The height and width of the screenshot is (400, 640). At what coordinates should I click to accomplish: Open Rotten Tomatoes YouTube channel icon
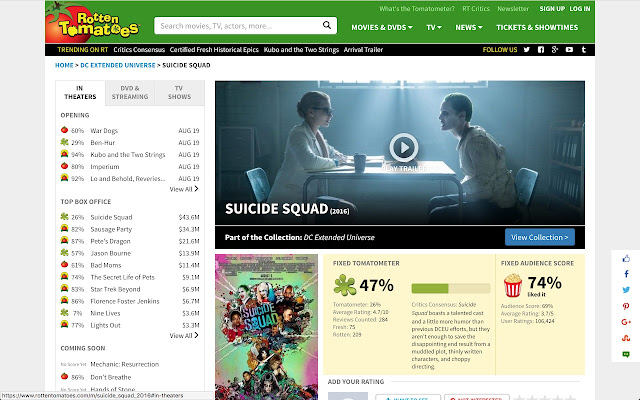[x=569, y=50]
